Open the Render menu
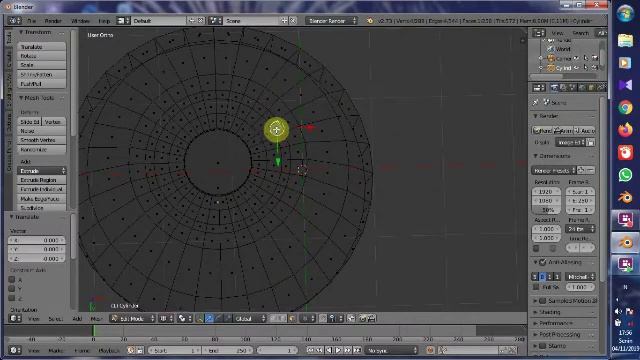The width and height of the screenshot is (640, 360). tap(53, 21)
